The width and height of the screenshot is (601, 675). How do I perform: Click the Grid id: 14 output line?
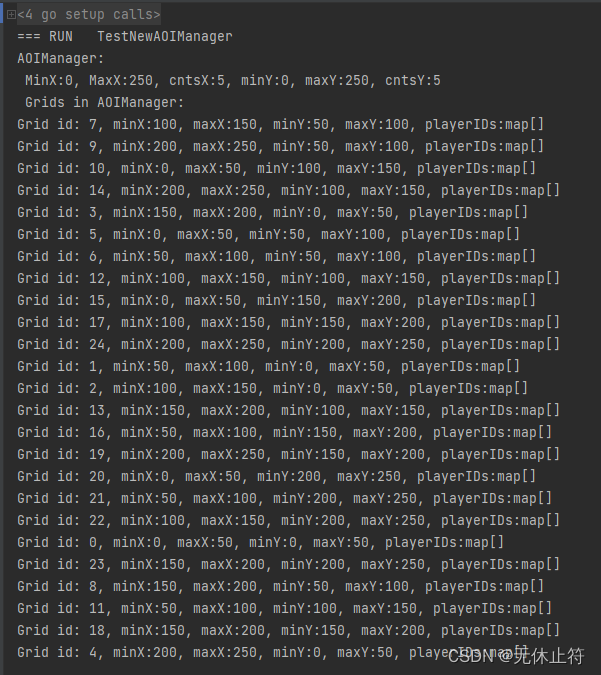tap(288, 191)
